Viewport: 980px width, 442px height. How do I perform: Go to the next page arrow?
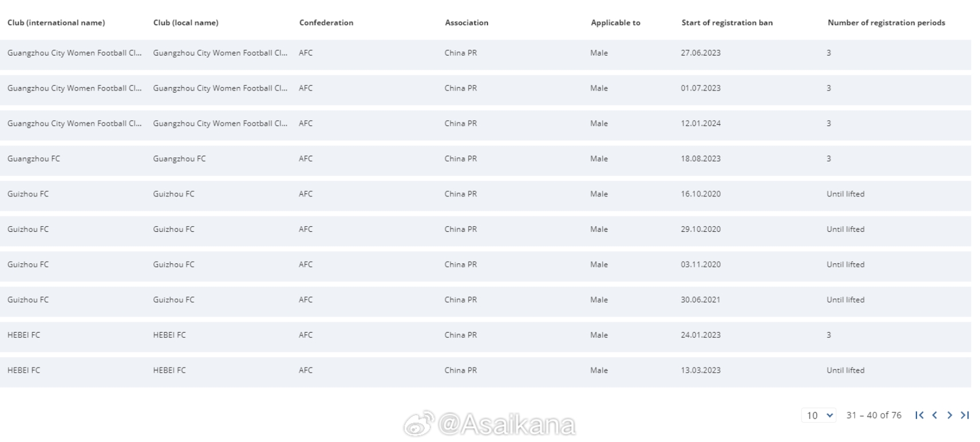tap(950, 415)
